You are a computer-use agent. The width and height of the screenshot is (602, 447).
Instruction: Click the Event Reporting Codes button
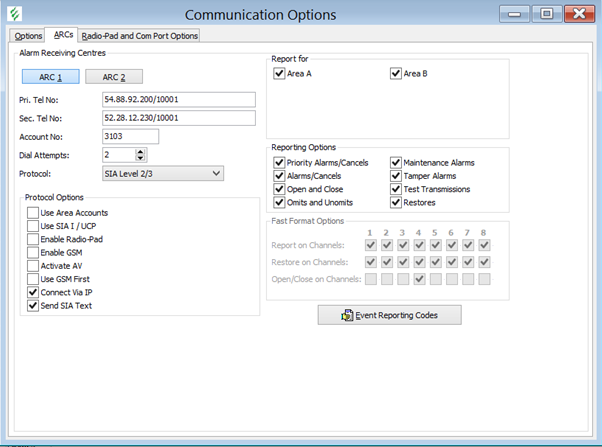(x=391, y=315)
